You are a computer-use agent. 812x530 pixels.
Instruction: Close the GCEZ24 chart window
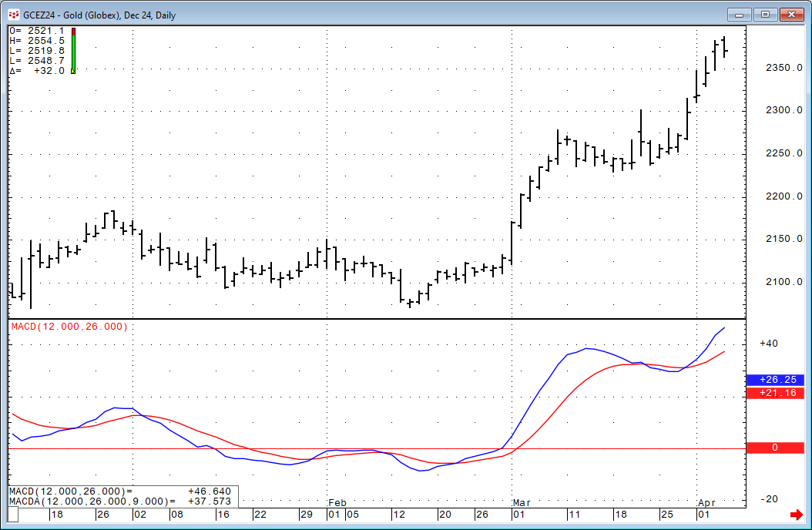click(x=792, y=14)
